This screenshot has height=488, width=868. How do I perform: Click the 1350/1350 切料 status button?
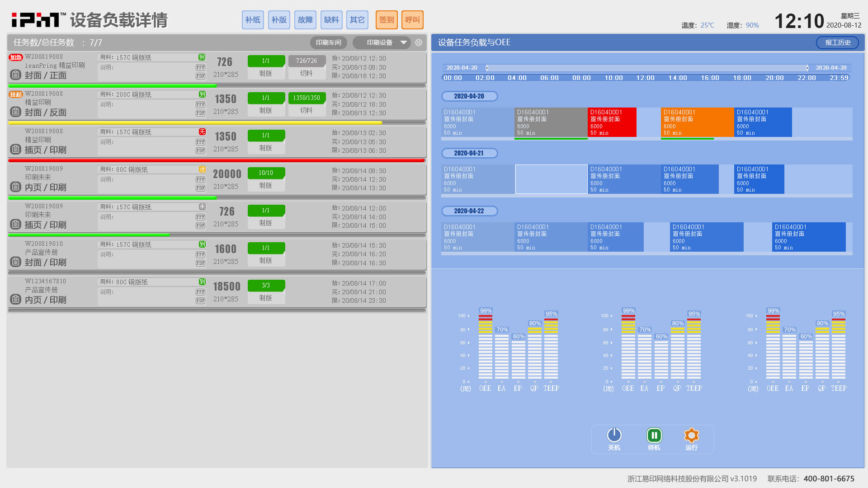307,104
